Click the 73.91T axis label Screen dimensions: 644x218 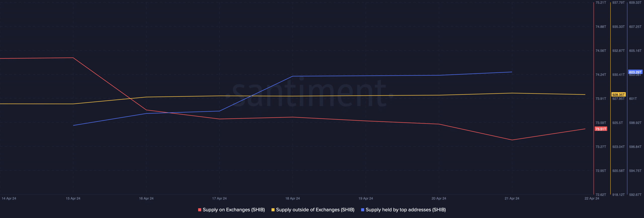(601, 99)
